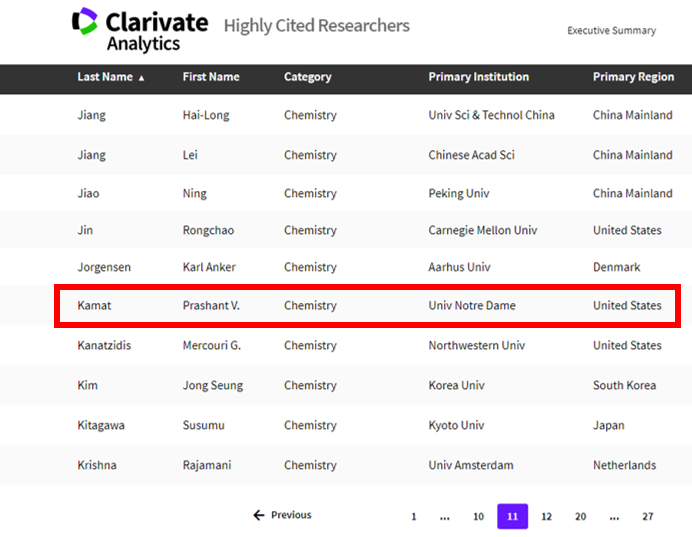Click the Highly Cited Researchers heading
The image size is (692, 537).
point(317,26)
